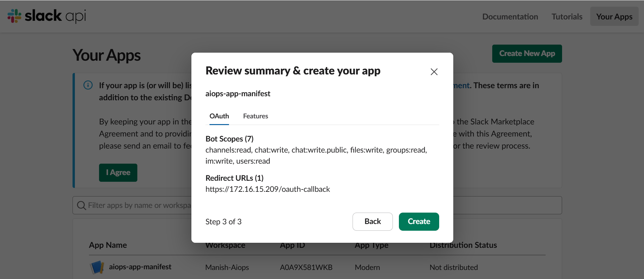
Task: Open the Tutorials menu item
Action: tap(567, 16)
